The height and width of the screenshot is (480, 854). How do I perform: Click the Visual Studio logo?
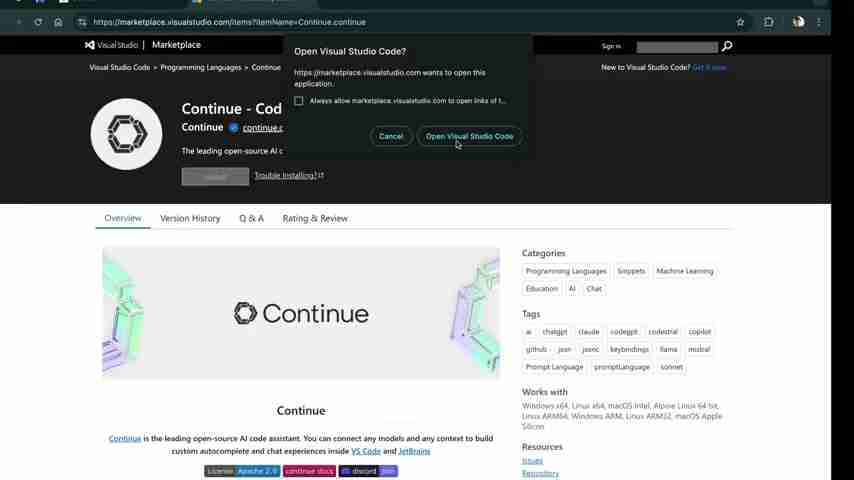pos(111,45)
